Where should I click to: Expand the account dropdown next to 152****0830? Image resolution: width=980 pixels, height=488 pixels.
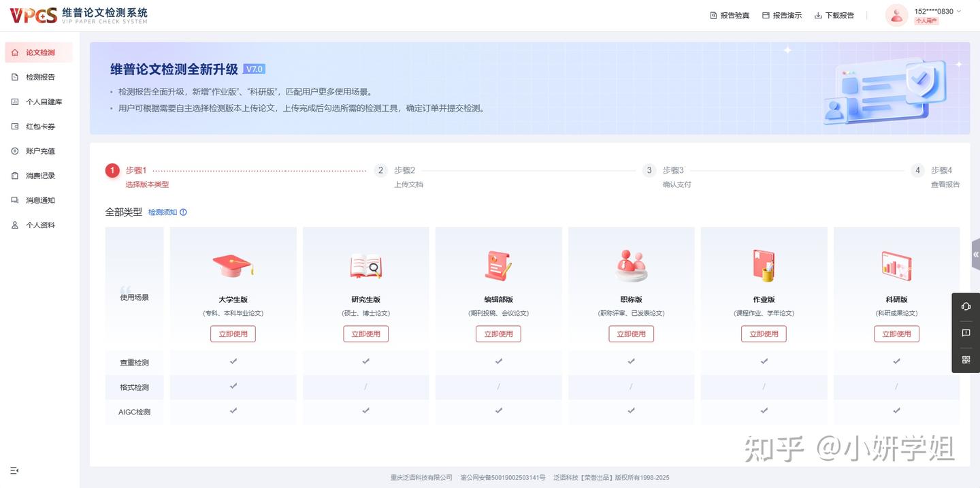pos(959,11)
